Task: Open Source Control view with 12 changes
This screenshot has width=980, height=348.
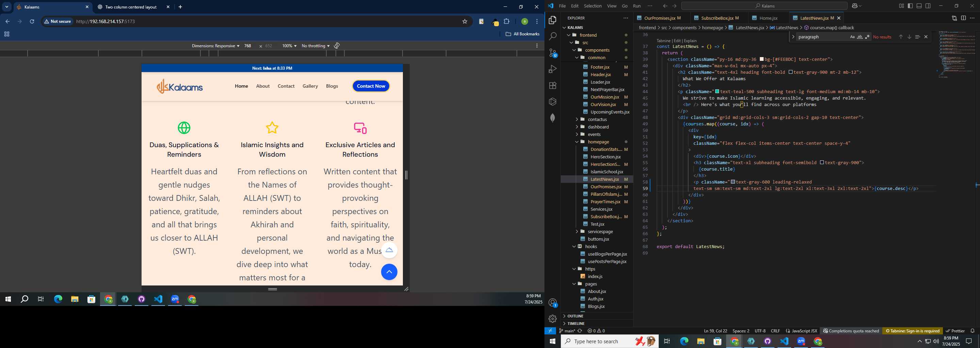Action: (x=552, y=53)
